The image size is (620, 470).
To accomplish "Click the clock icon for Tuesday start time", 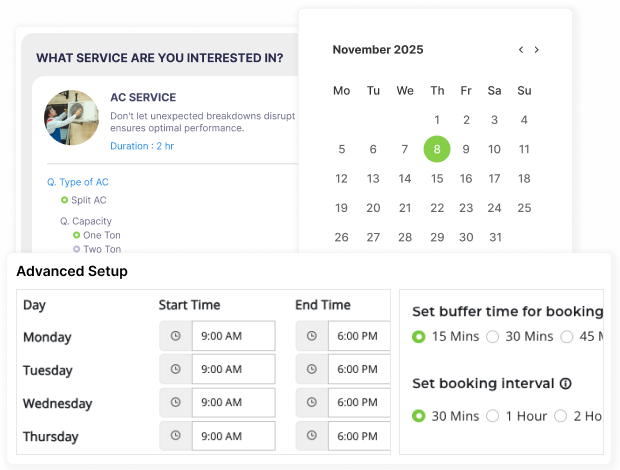I will 175,370.
